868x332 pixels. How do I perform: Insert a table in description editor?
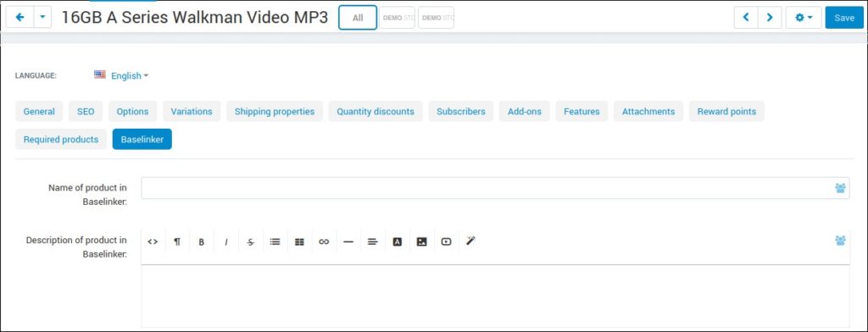(x=299, y=242)
